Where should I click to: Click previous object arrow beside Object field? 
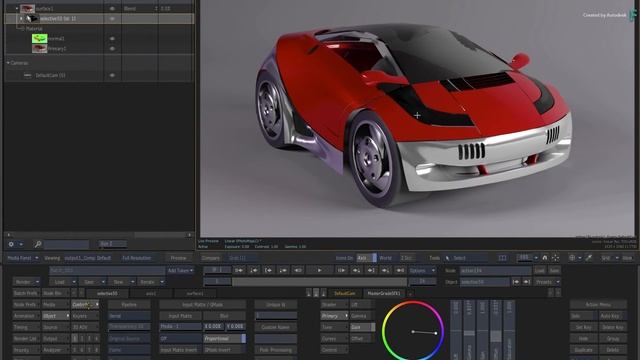(x=516, y=282)
